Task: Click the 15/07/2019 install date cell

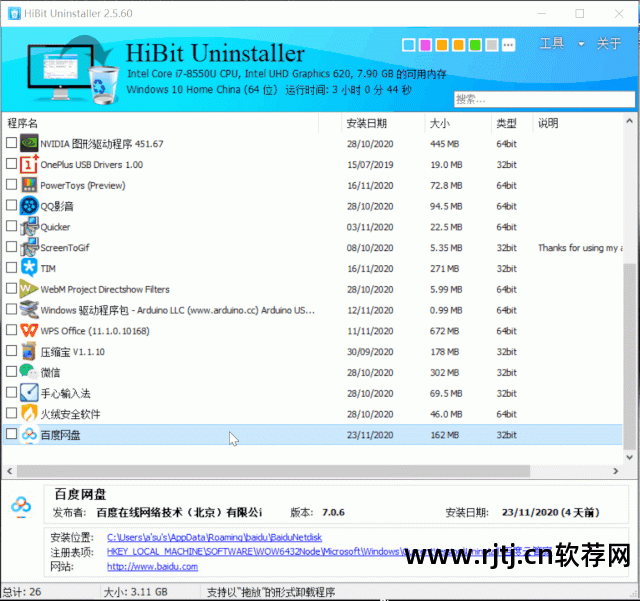Action: click(x=370, y=165)
